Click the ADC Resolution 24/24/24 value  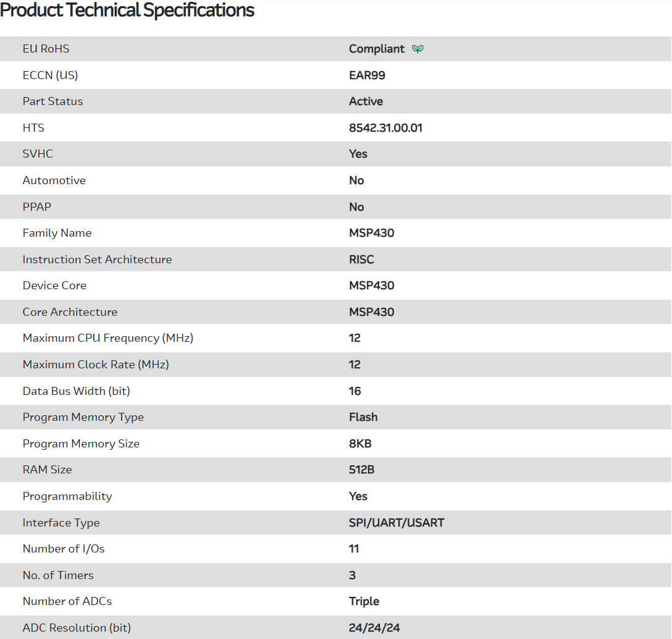pyautogui.click(x=374, y=628)
